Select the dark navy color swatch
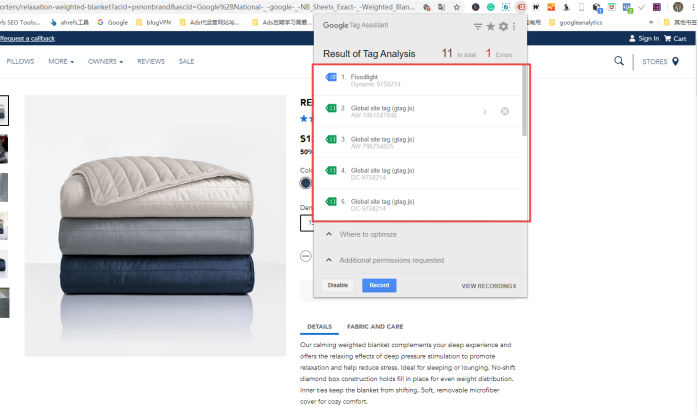698x416 pixels. tap(305, 183)
